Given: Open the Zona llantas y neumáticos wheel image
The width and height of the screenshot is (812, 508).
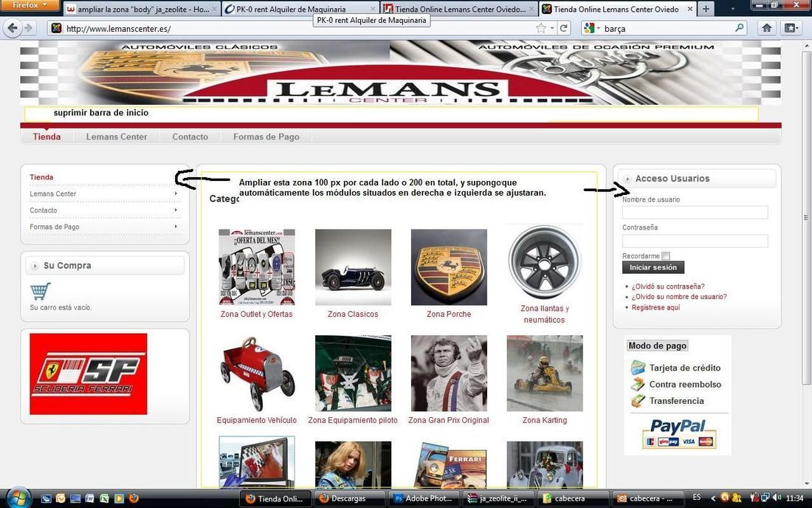Looking at the screenshot, I should (x=545, y=262).
